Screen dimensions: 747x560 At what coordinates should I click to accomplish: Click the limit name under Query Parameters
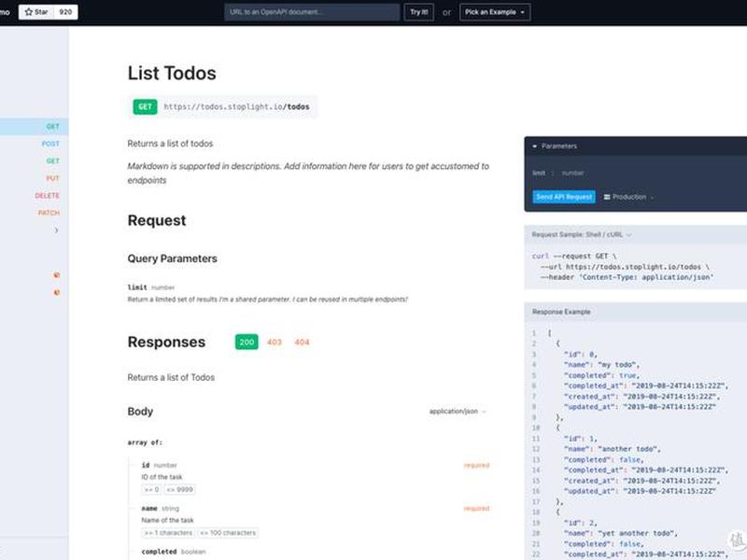137,287
